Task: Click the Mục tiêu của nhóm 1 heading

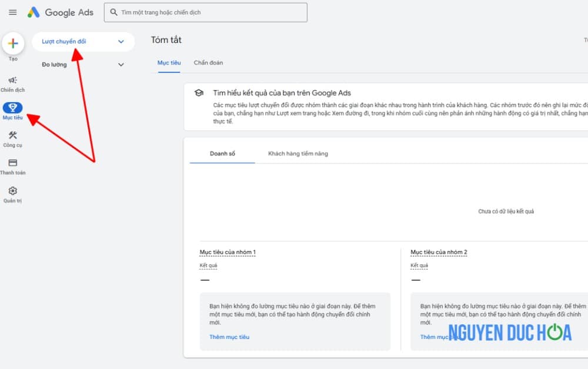Action: pos(228,252)
